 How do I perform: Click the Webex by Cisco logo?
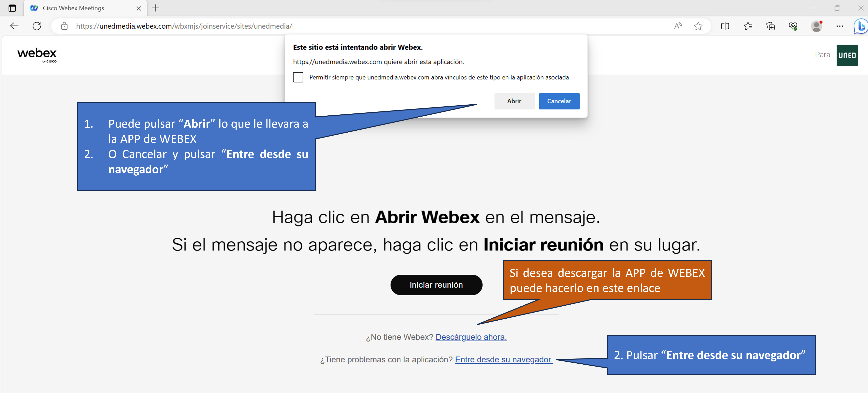click(x=37, y=55)
